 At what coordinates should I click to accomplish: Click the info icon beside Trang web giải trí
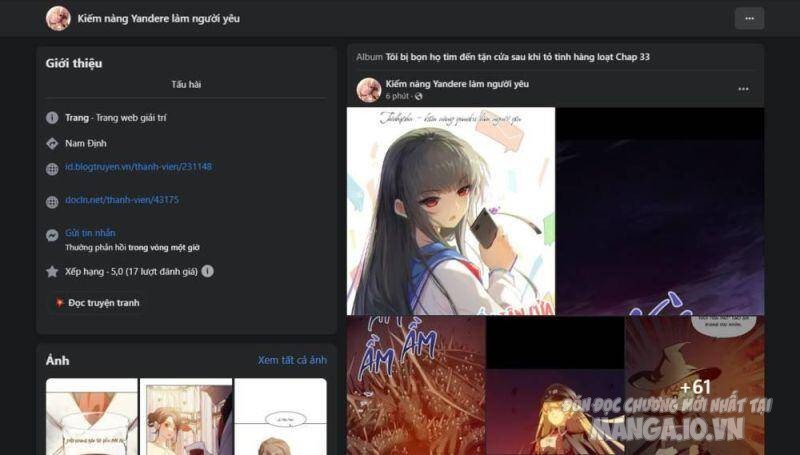coord(52,118)
